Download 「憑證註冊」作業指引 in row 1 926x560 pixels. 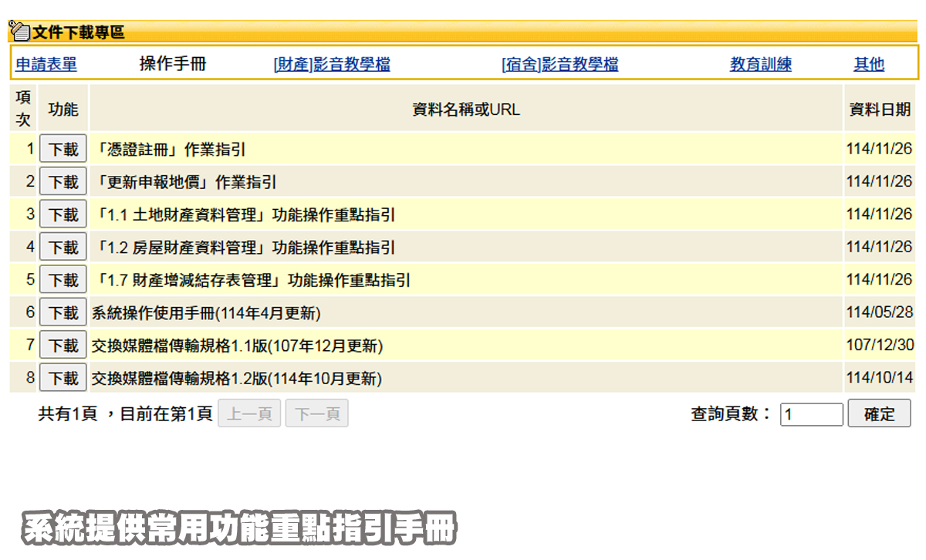pyautogui.click(x=63, y=150)
